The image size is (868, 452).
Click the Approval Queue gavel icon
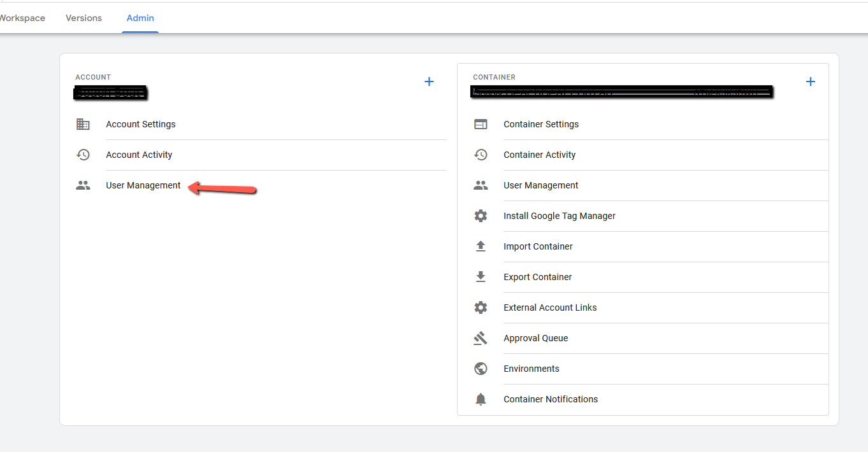tap(481, 338)
